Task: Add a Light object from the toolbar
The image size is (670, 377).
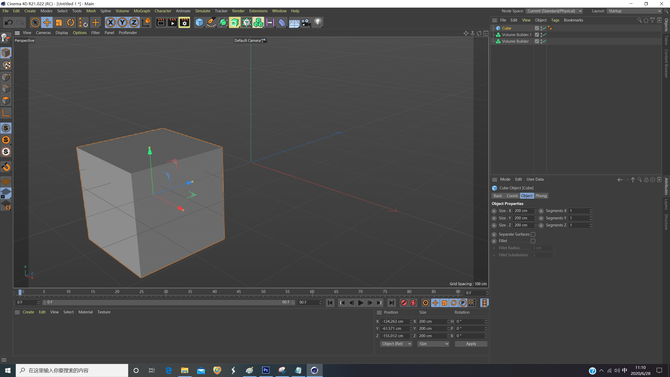Action: [318, 22]
